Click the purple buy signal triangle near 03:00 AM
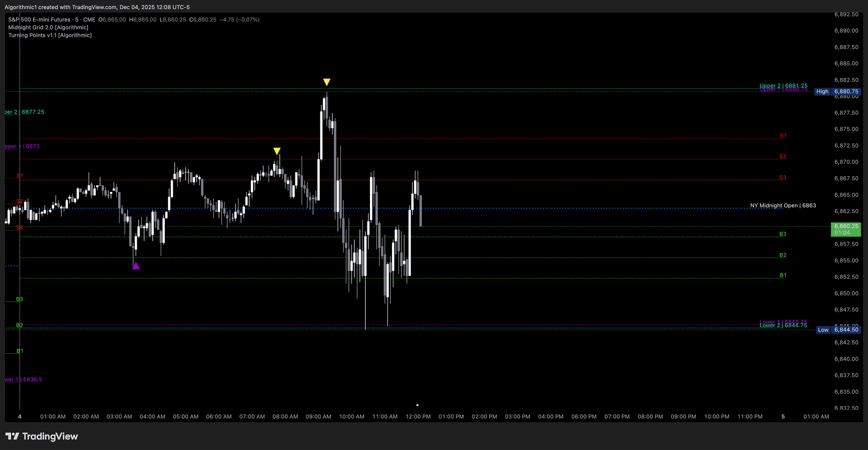Screen dimensions: 868x450 point(136,266)
